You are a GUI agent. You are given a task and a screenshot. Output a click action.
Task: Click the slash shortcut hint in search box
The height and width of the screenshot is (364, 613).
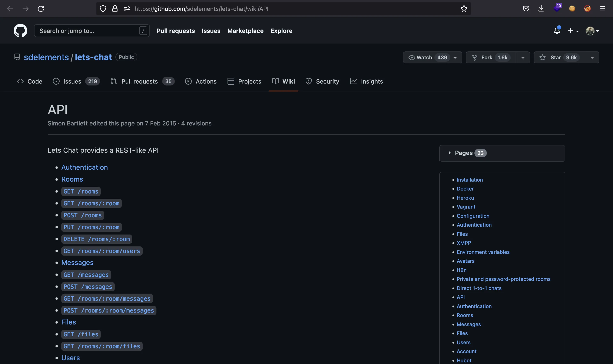click(x=143, y=31)
